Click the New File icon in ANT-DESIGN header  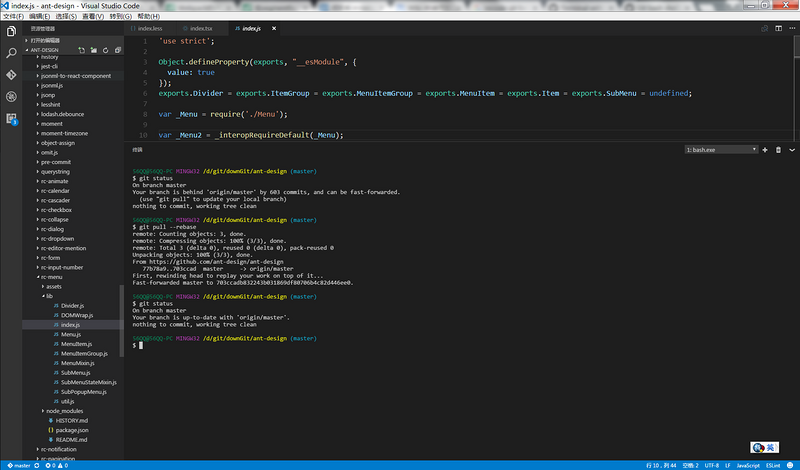82,50
